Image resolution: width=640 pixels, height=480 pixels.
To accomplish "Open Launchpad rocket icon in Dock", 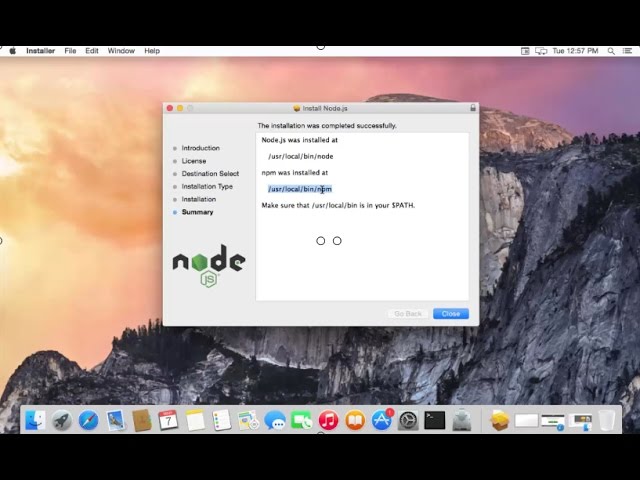I will pyautogui.click(x=62, y=420).
